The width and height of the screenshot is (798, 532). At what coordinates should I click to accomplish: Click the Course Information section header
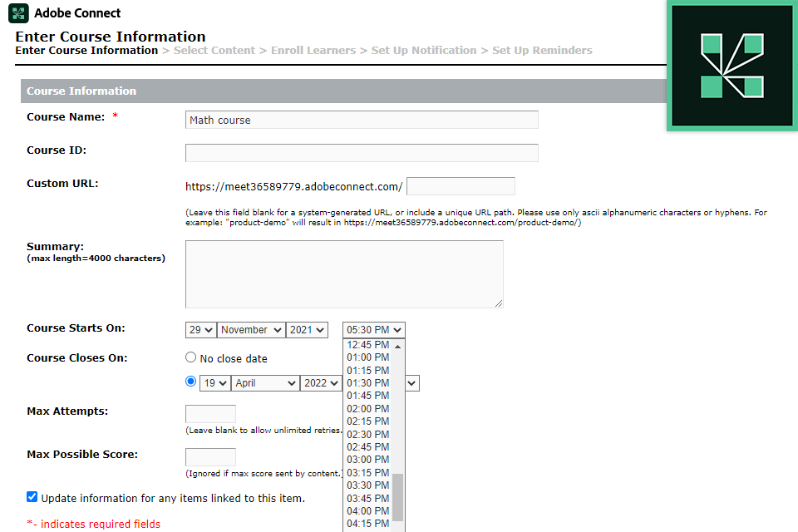tap(343, 91)
